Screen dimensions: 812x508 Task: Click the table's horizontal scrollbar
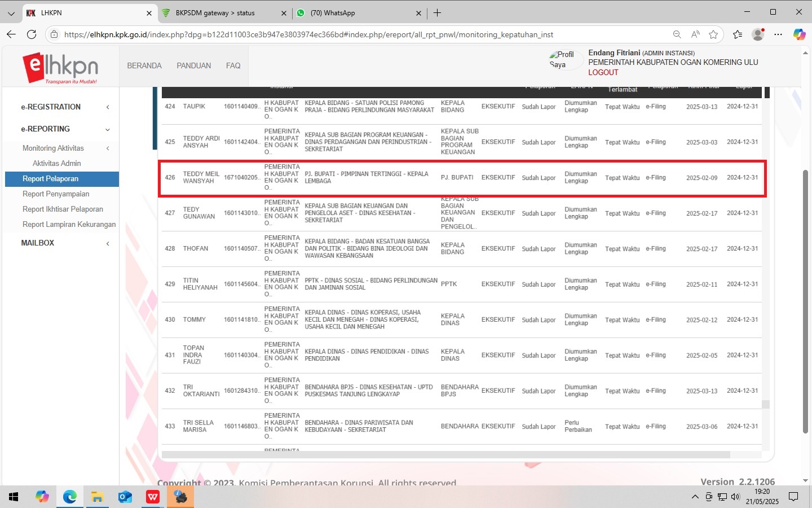(x=445, y=454)
